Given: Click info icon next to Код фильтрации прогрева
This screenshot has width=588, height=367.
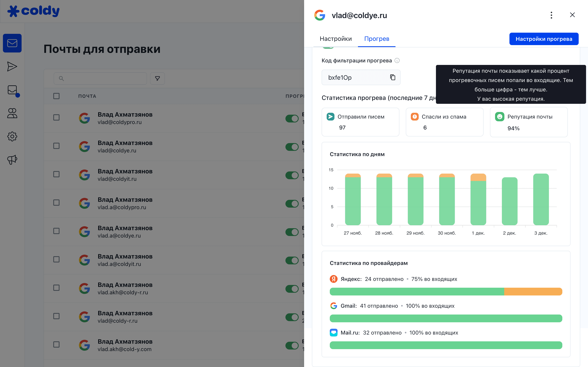Looking at the screenshot, I should point(397,60).
